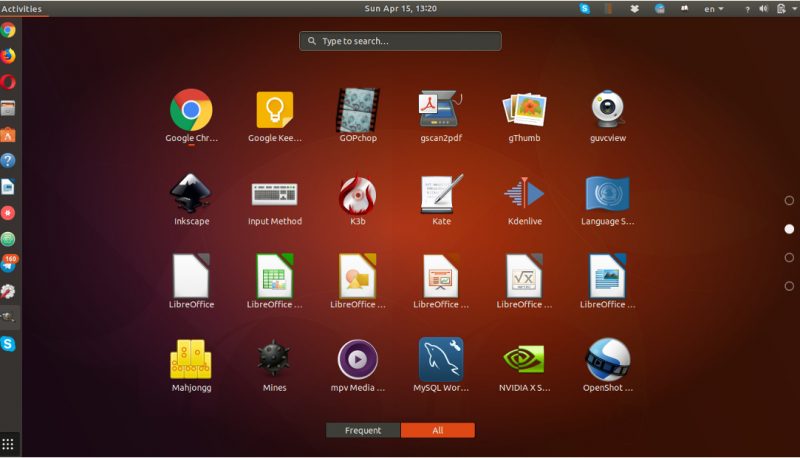Launch LibreOffice Math square-root icon

pyautogui.click(x=524, y=276)
